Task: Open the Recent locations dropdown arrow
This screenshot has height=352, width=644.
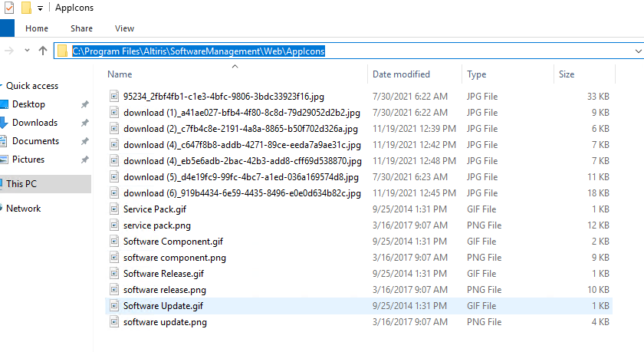Action: pos(27,51)
